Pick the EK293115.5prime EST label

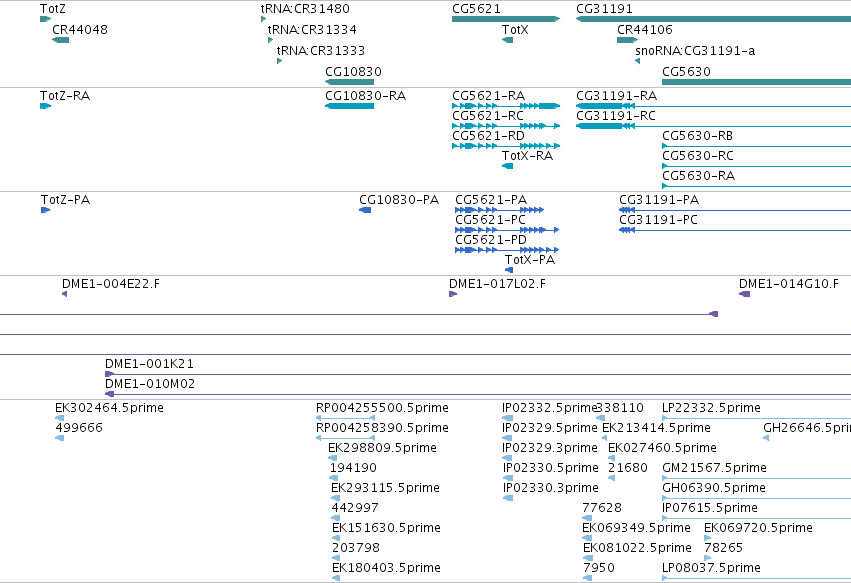coord(385,488)
